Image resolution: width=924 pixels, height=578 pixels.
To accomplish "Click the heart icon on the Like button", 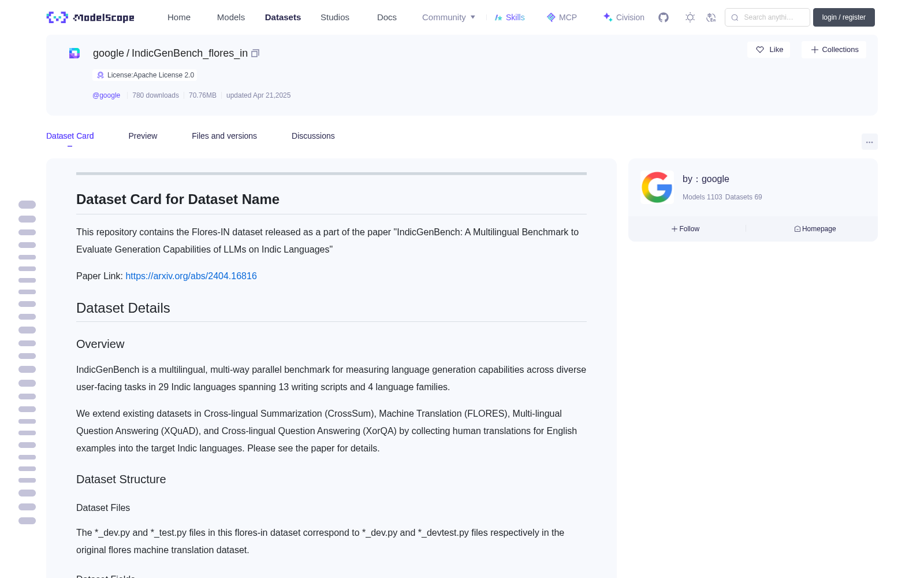I will 760,50.
